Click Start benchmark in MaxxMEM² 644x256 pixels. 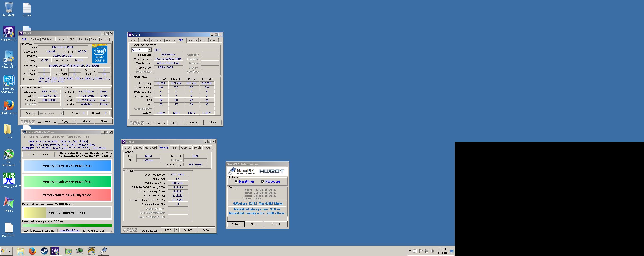[x=39, y=155]
